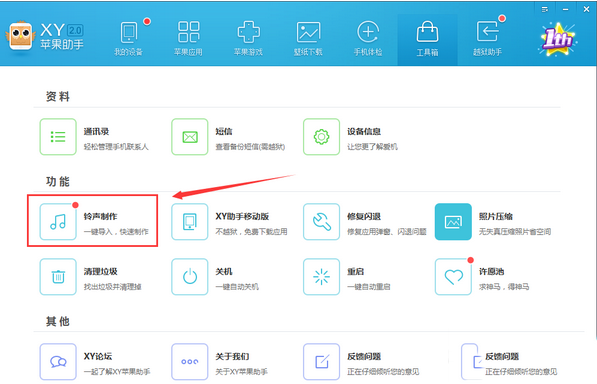The image size is (597, 384).
Task: Click the 修复闪退 title text
Action: pyautogui.click(x=364, y=217)
